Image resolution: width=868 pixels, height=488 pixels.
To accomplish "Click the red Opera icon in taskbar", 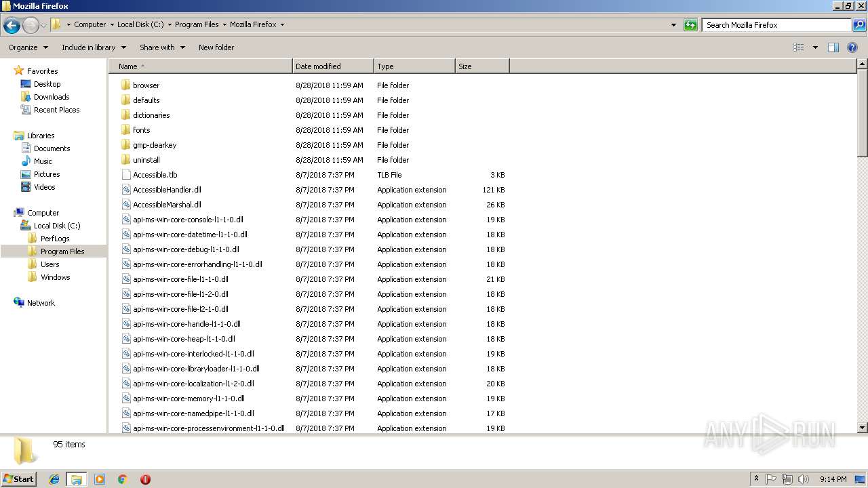I will [145, 479].
